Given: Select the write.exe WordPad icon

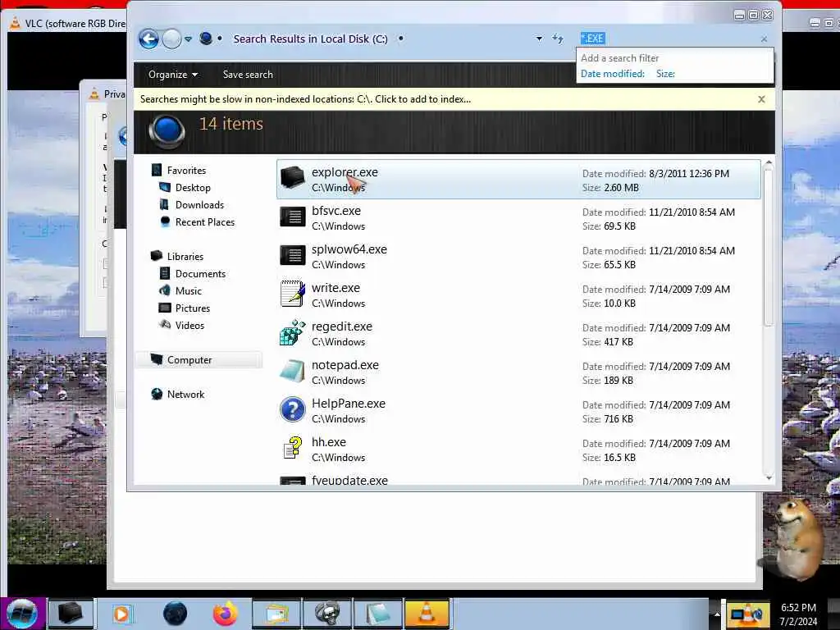Looking at the screenshot, I should (x=293, y=294).
